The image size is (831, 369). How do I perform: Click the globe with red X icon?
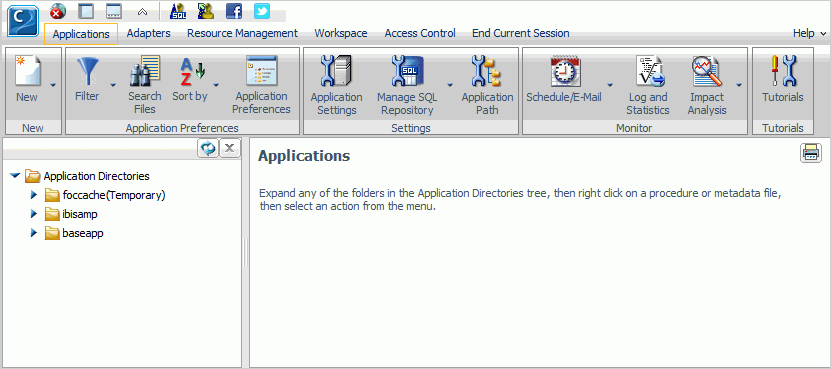[x=58, y=11]
